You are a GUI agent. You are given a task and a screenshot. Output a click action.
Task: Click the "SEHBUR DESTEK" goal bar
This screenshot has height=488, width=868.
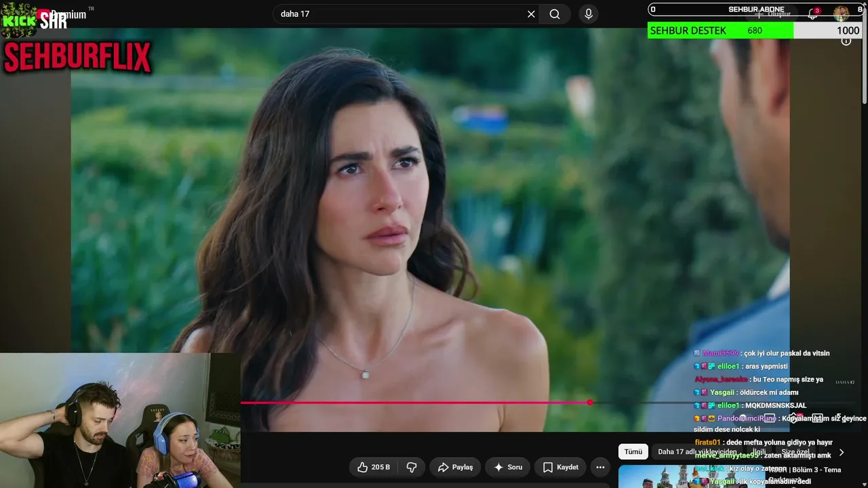click(x=755, y=30)
